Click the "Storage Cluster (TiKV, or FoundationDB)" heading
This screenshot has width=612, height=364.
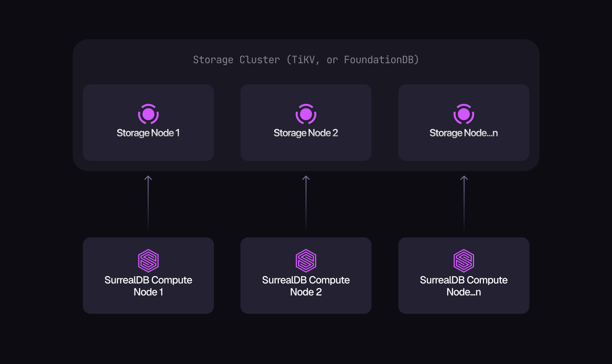pos(306,60)
